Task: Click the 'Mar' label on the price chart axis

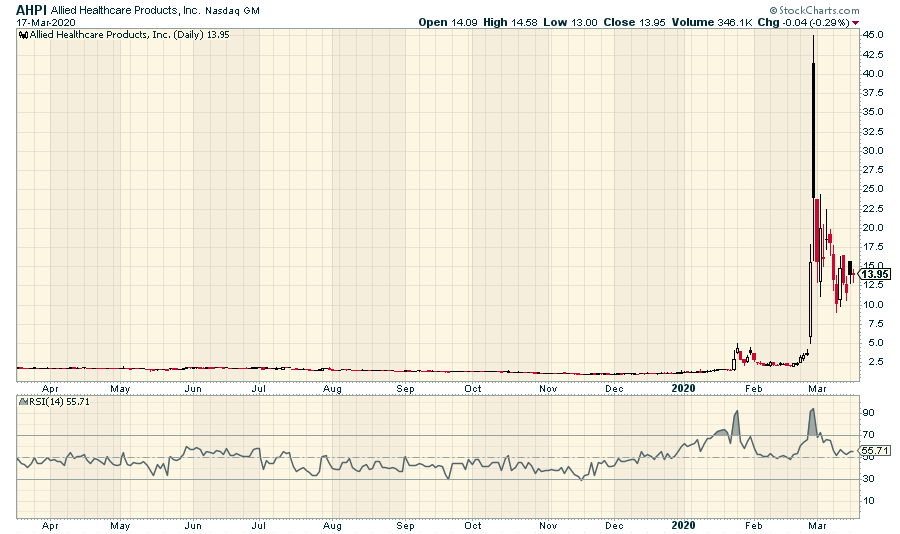Action: (x=817, y=389)
